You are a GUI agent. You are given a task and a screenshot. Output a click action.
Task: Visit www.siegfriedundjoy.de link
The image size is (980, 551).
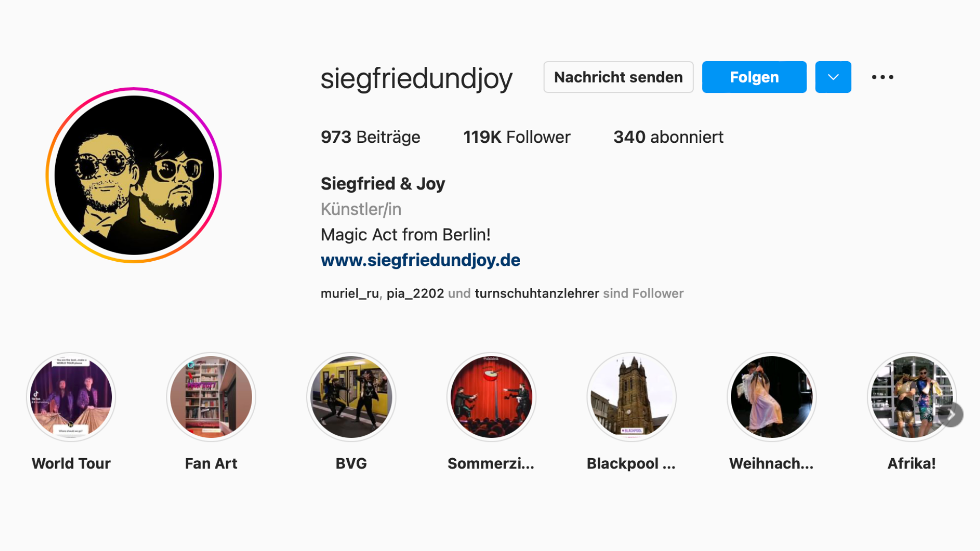(421, 260)
